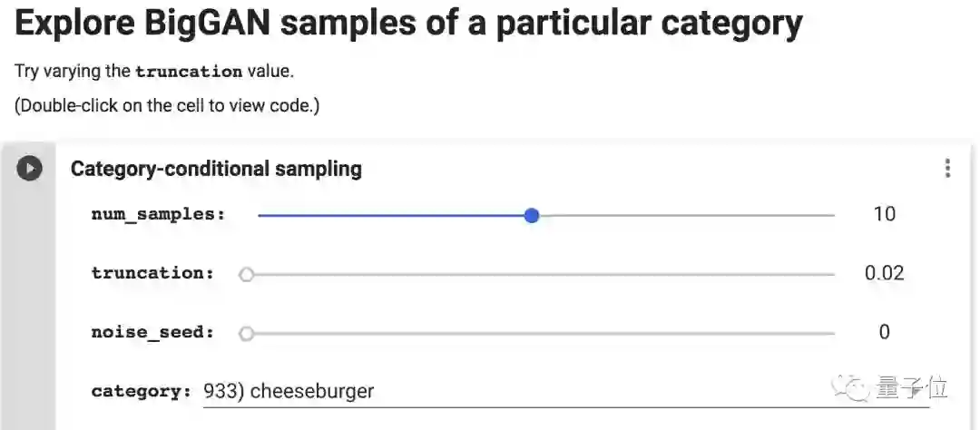
Task: Open the cell's three-dot options menu
Action: coord(947,169)
